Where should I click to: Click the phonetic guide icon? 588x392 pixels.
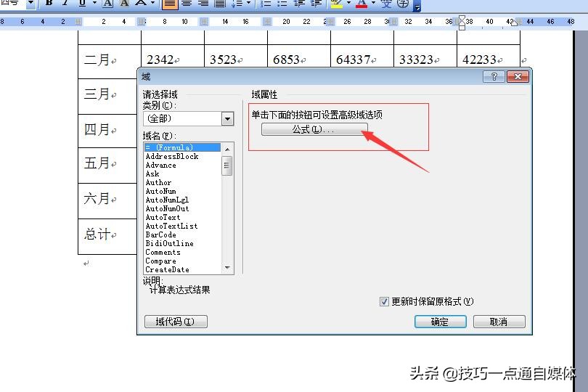pyautogui.click(x=386, y=3)
